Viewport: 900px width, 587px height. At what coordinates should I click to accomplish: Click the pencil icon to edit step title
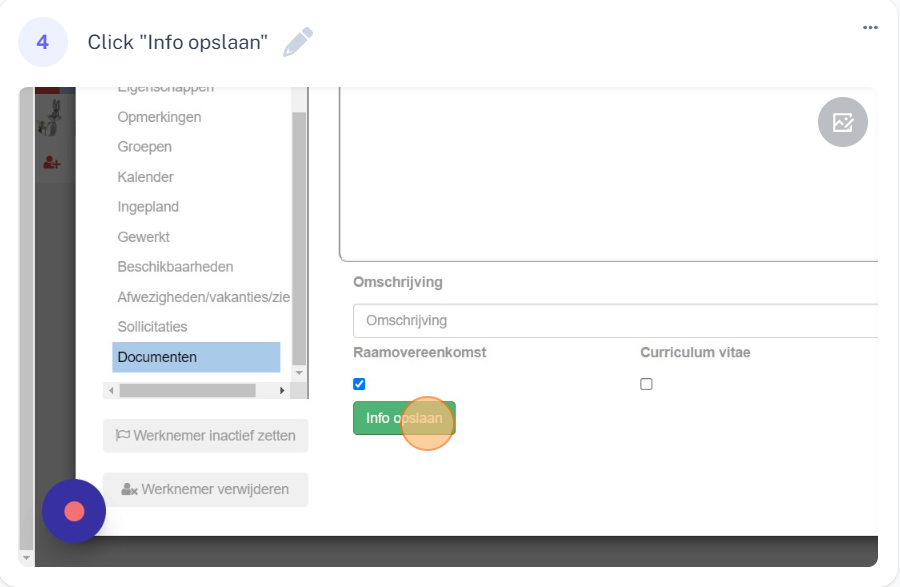click(298, 42)
